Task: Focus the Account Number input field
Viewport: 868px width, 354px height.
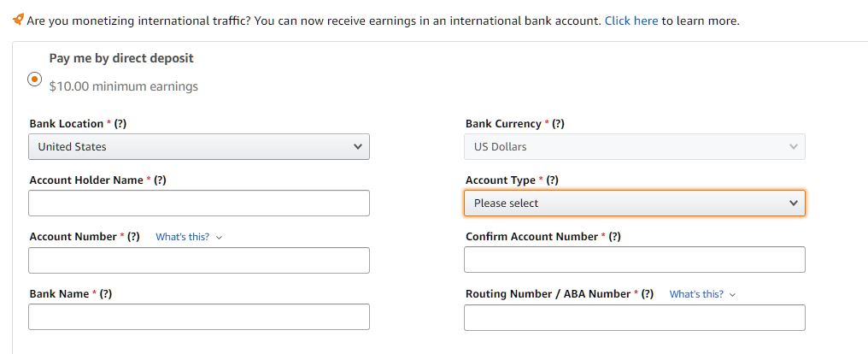Action: [199, 260]
